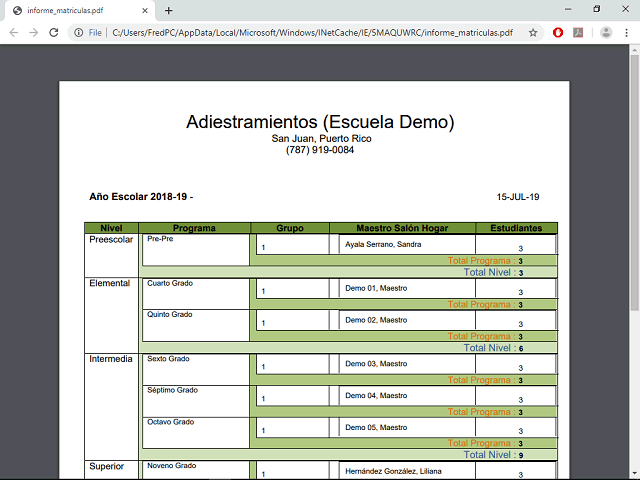Click teacher 'Hernández González, Liliana'
This screenshot has height=480, width=640.
pyautogui.click(x=393, y=471)
